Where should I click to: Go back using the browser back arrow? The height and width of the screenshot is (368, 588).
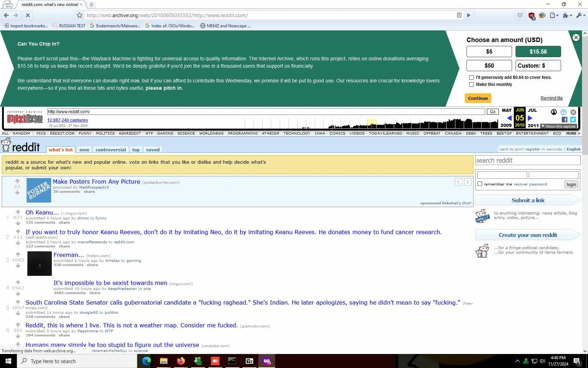(6, 15)
